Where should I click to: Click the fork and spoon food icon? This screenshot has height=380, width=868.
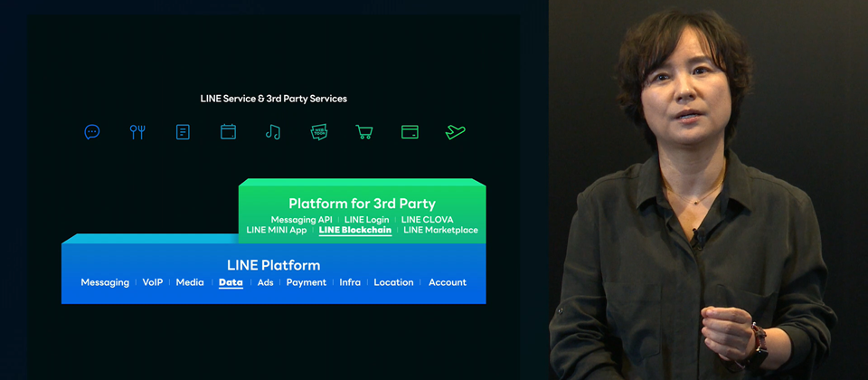(x=137, y=132)
